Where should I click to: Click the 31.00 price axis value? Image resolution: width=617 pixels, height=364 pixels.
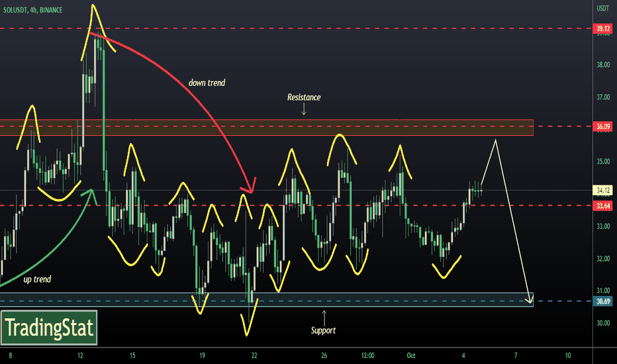pyautogui.click(x=603, y=291)
